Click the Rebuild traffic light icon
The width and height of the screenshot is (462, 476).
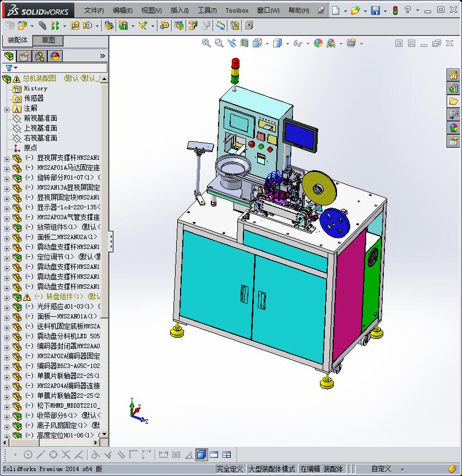[395, 10]
